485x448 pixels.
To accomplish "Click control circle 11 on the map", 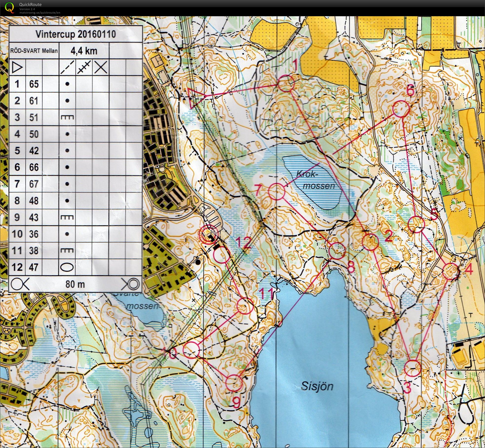I will click(245, 306).
